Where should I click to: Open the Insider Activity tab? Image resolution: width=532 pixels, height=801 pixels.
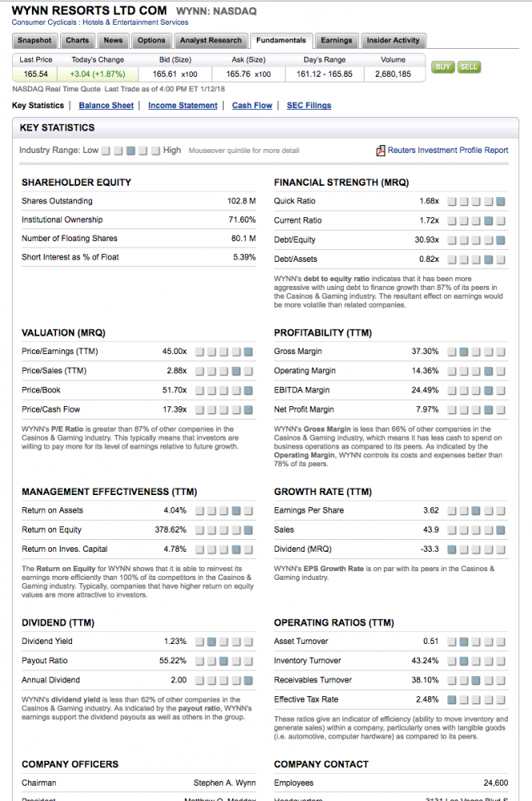click(x=393, y=40)
